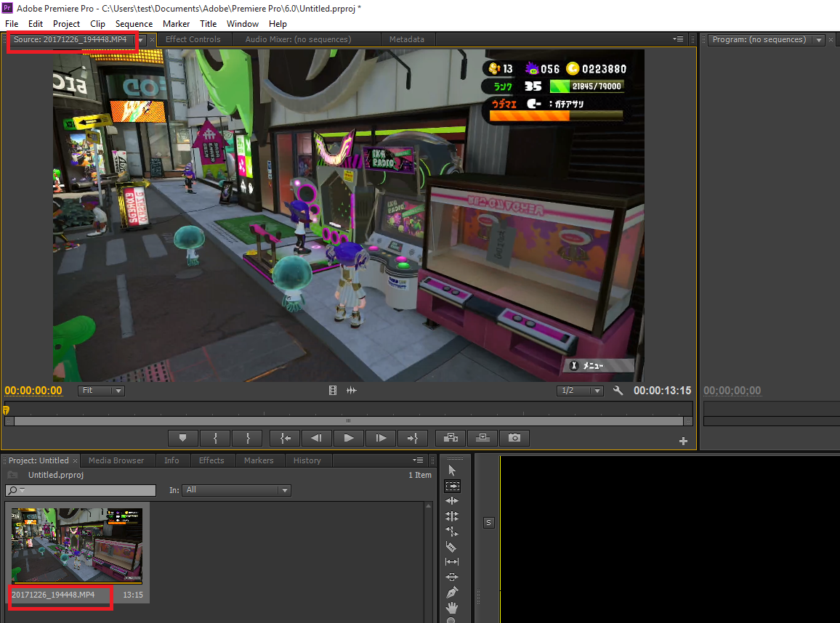Open the Source clip name dropdown arrow
This screenshot has height=623, width=840.
click(x=140, y=40)
